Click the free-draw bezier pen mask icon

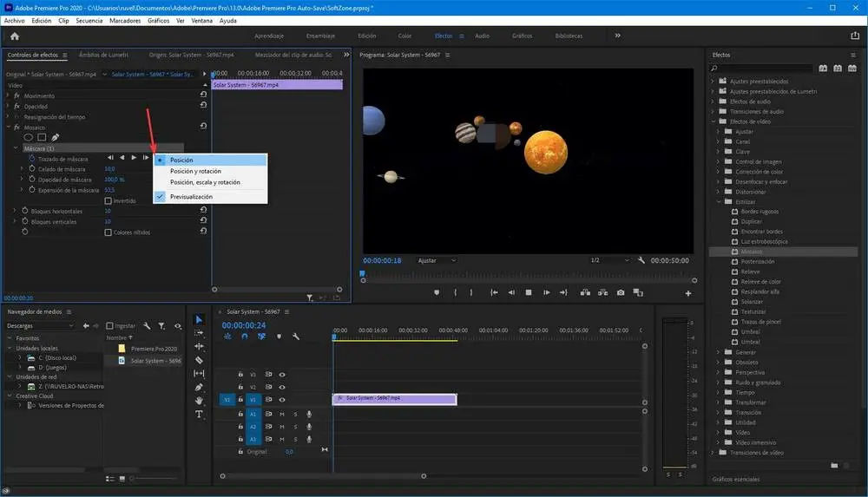[x=56, y=137]
